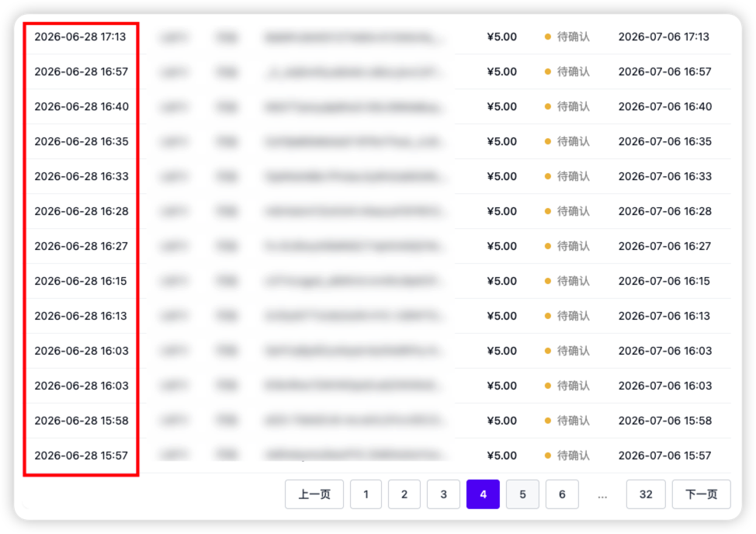Click expiry time 2026-07-06 15:57
This screenshot has width=756, height=534.
tap(665, 456)
